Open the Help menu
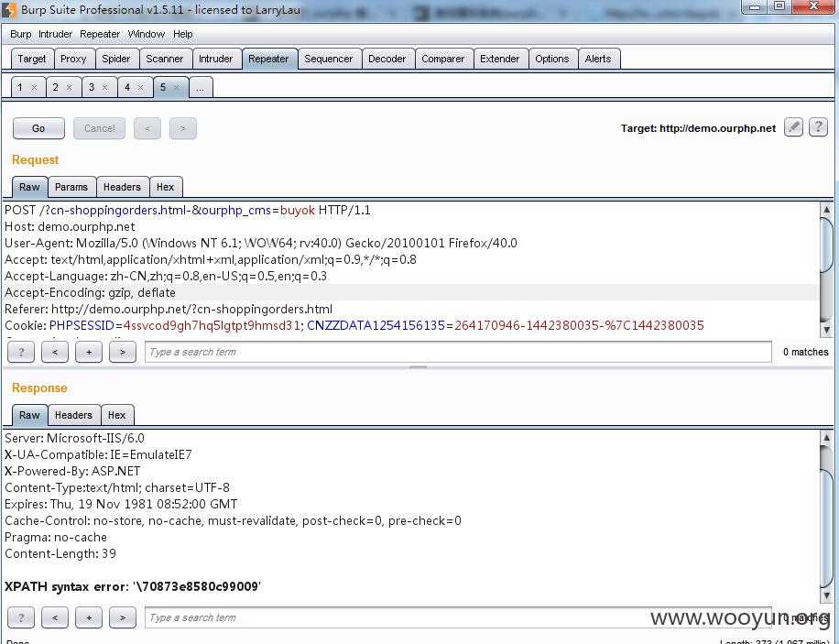 click(182, 34)
